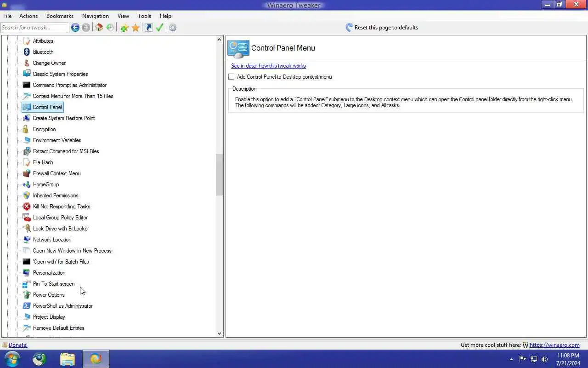This screenshot has width=588, height=368.
Task: Add bookmark with green plus star icon
Action: tap(124, 28)
